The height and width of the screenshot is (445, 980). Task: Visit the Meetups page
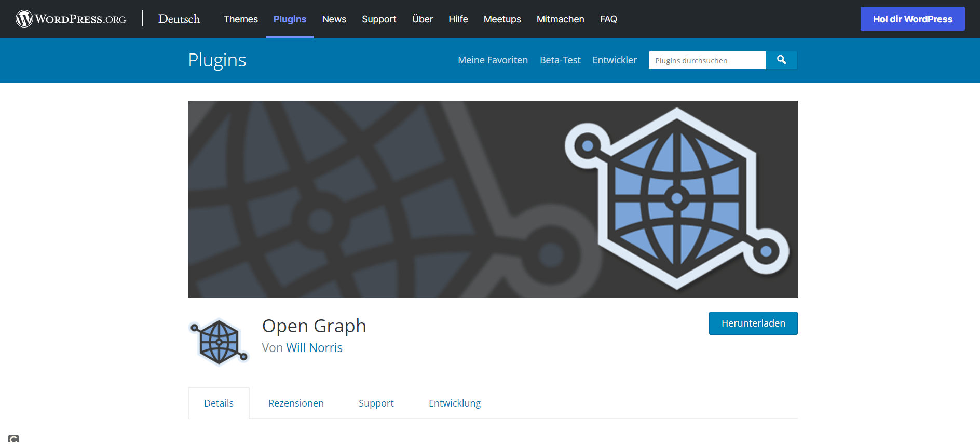[502, 19]
